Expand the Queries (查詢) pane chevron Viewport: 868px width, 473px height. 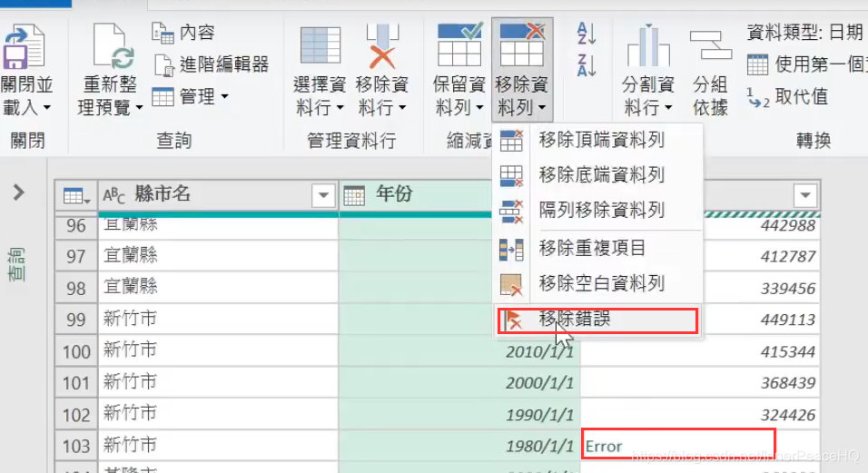[18, 192]
